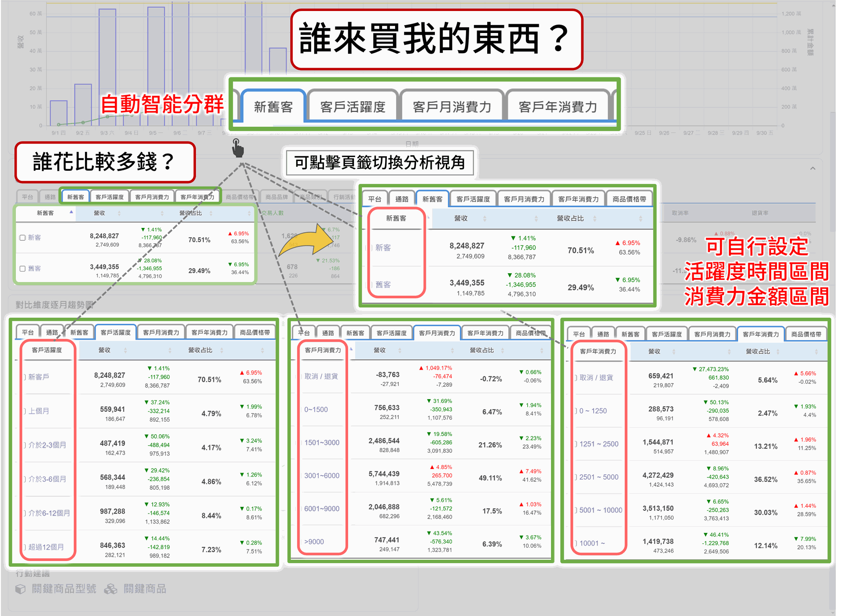
Task: Click the 舊客 row link in enlarged panel
Action: (383, 285)
